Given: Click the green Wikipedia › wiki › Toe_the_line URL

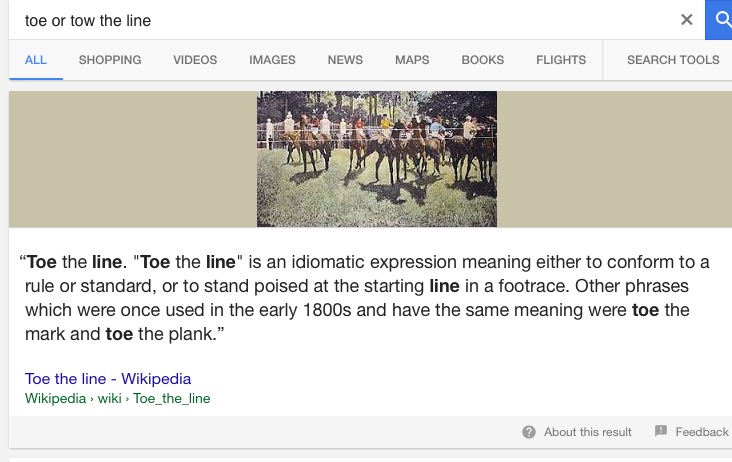Looking at the screenshot, I should [118, 399].
